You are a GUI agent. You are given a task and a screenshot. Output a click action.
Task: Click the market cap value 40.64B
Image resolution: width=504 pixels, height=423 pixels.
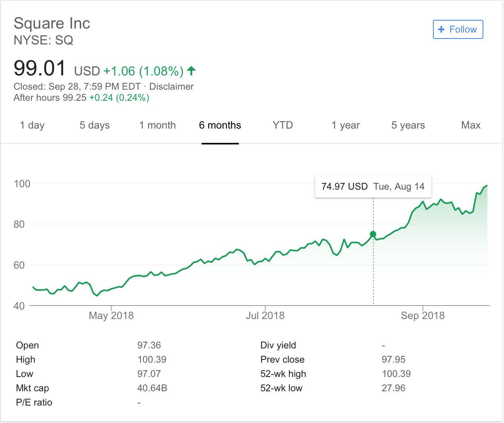(152, 388)
